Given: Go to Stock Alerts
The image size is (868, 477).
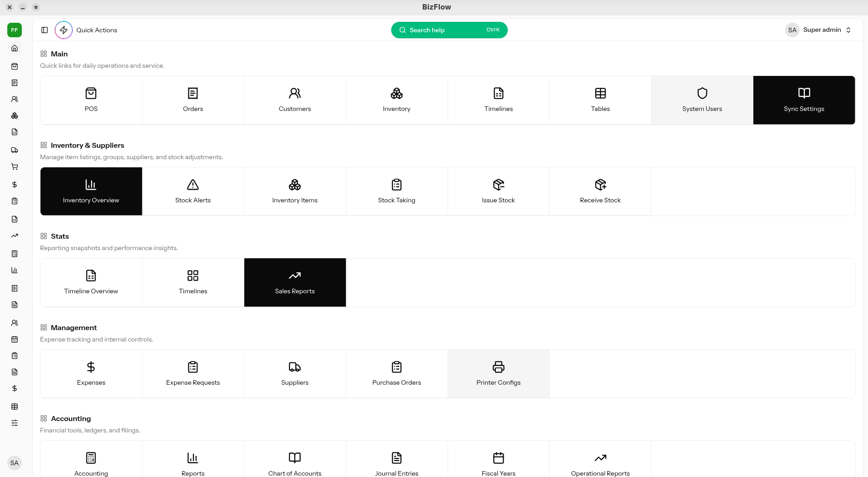Looking at the screenshot, I should pyautogui.click(x=193, y=191).
